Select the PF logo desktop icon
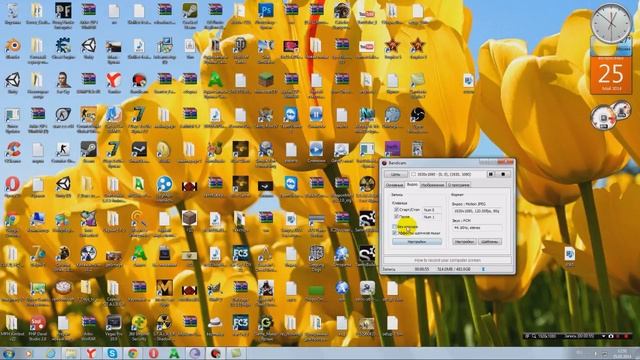This screenshot has width=640, height=360. [63, 11]
